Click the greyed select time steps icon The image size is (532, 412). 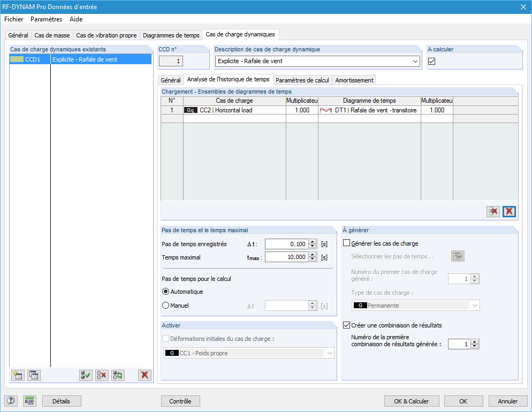[458, 256]
